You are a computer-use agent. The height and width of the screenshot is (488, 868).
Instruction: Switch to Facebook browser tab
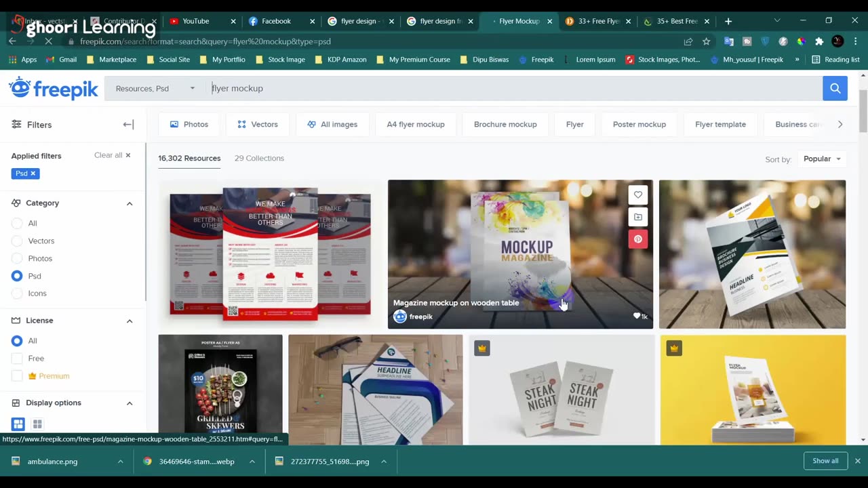click(282, 21)
